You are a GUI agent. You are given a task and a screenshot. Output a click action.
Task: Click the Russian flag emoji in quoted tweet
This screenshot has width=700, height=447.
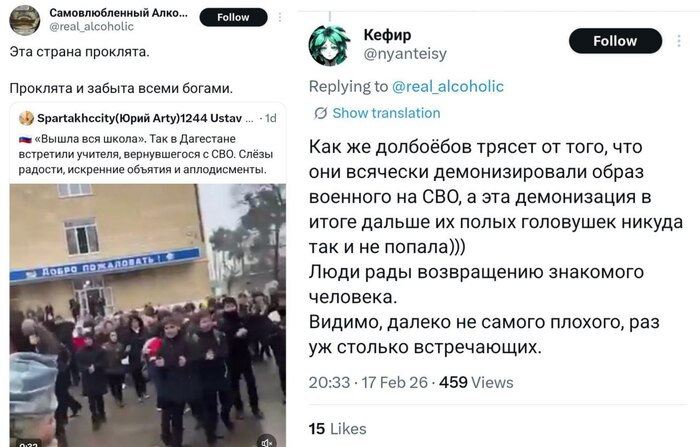click(x=25, y=139)
